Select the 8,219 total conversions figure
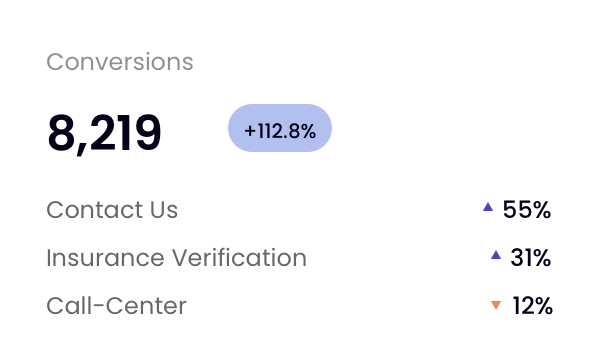 pos(104,133)
